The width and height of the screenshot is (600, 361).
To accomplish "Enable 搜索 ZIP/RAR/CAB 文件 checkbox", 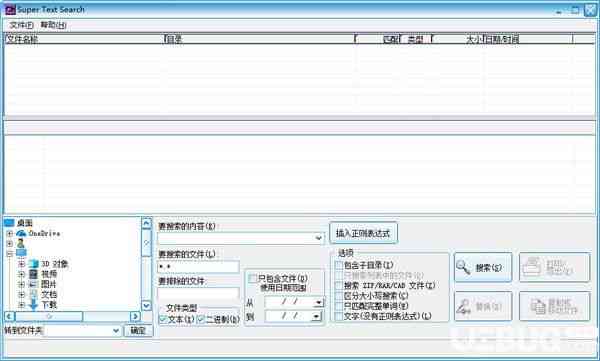I will click(x=339, y=286).
